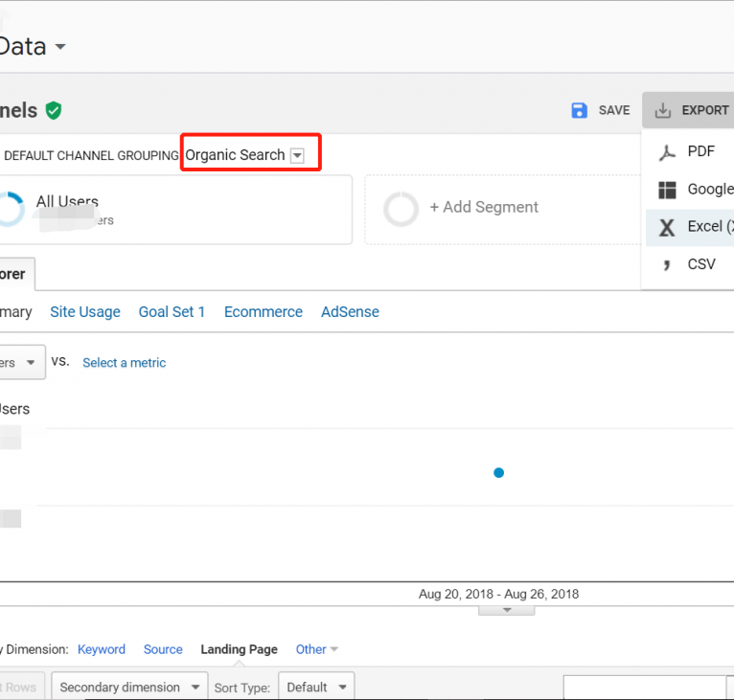
Task: Click the Export download icon
Action: [x=662, y=110]
